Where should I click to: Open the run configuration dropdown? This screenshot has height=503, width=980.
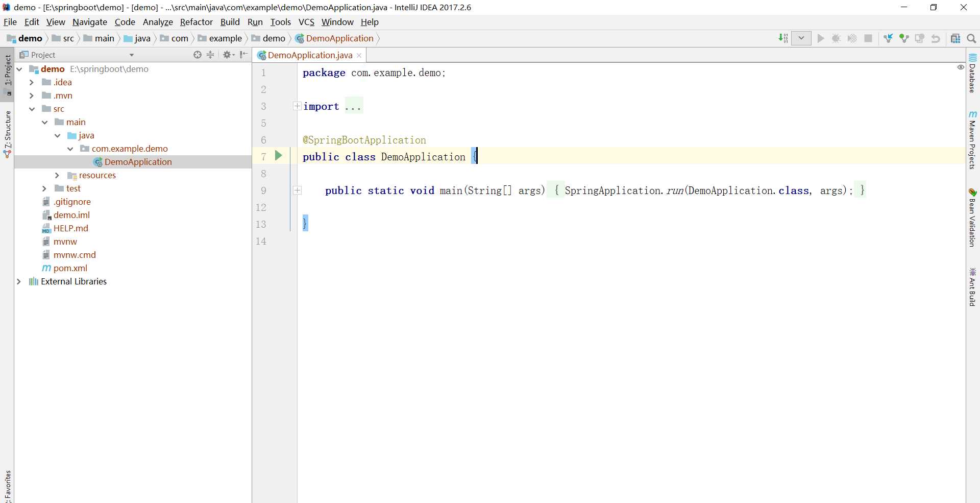pyautogui.click(x=801, y=38)
